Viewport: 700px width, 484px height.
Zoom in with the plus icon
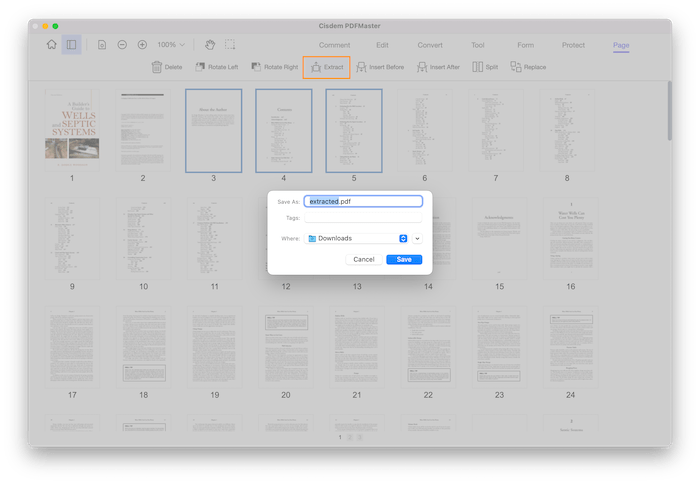[x=142, y=45]
